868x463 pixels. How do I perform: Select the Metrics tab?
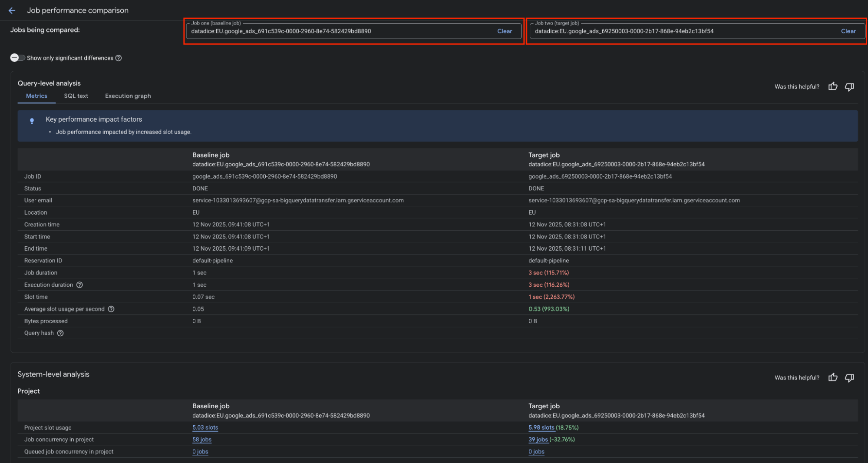click(x=36, y=96)
